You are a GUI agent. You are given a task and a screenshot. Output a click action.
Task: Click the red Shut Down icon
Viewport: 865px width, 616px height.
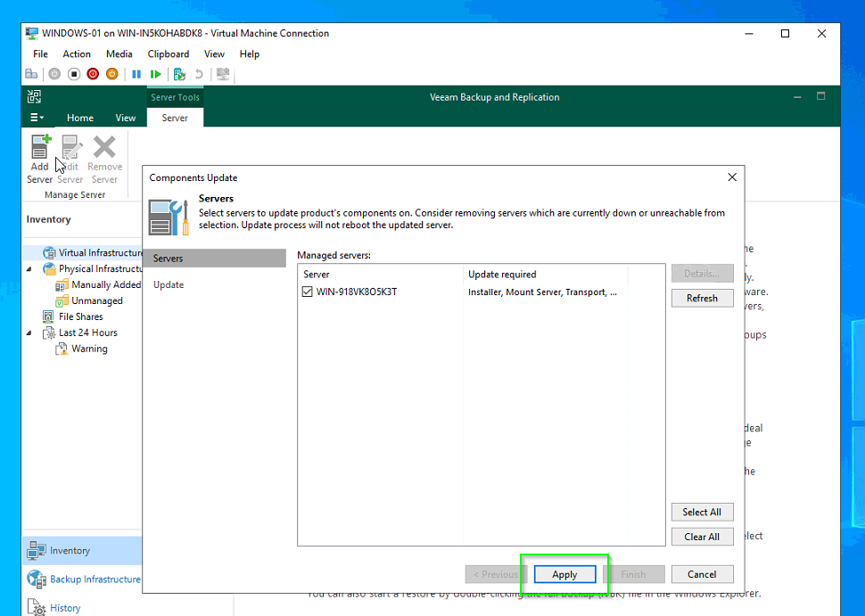tap(93, 74)
